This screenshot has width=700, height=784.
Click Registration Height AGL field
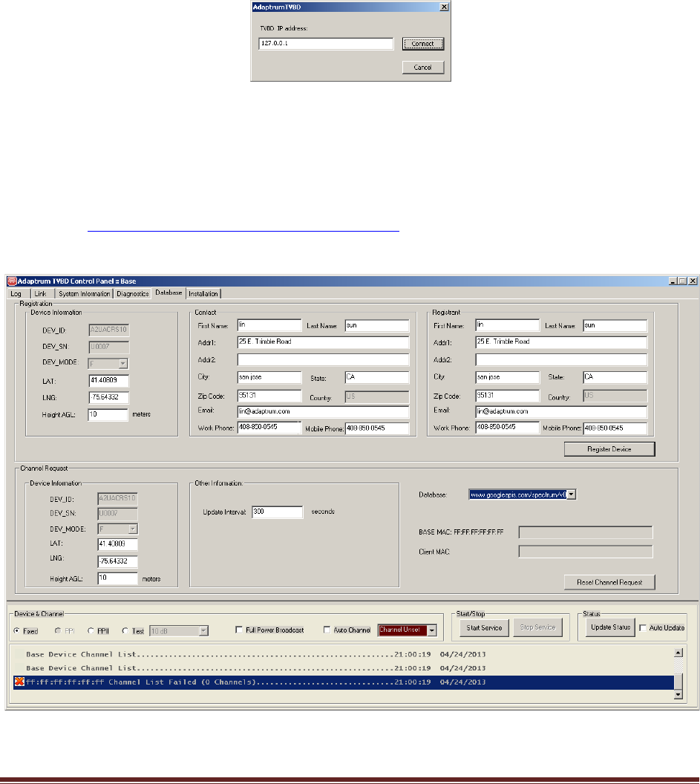[x=108, y=414]
